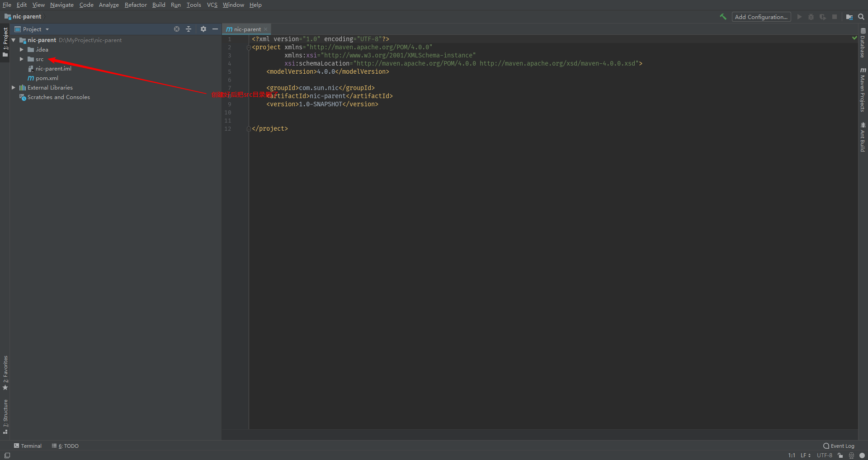Click the Run triangle icon in the toolbar
This screenshot has width=868, height=460.
799,17
